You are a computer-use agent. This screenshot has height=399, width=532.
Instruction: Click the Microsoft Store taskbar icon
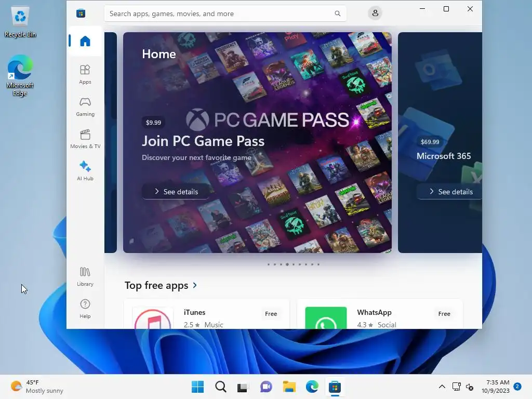[335, 387]
